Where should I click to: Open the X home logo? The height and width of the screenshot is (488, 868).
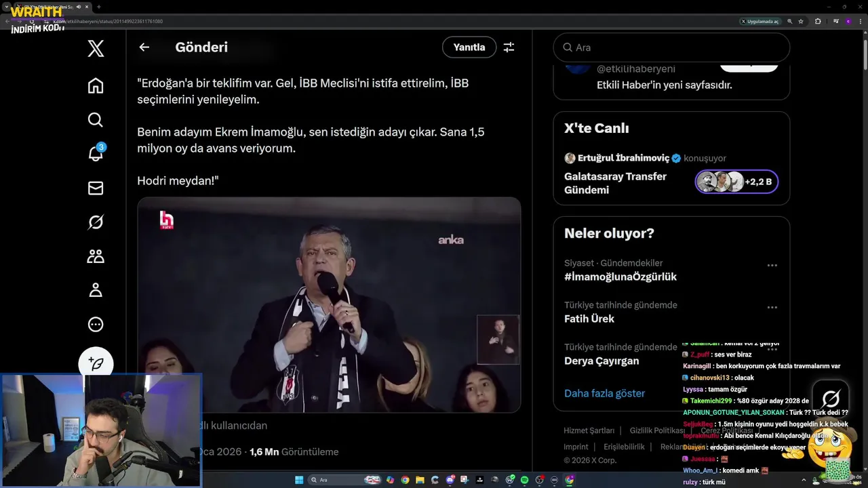click(x=96, y=48)
